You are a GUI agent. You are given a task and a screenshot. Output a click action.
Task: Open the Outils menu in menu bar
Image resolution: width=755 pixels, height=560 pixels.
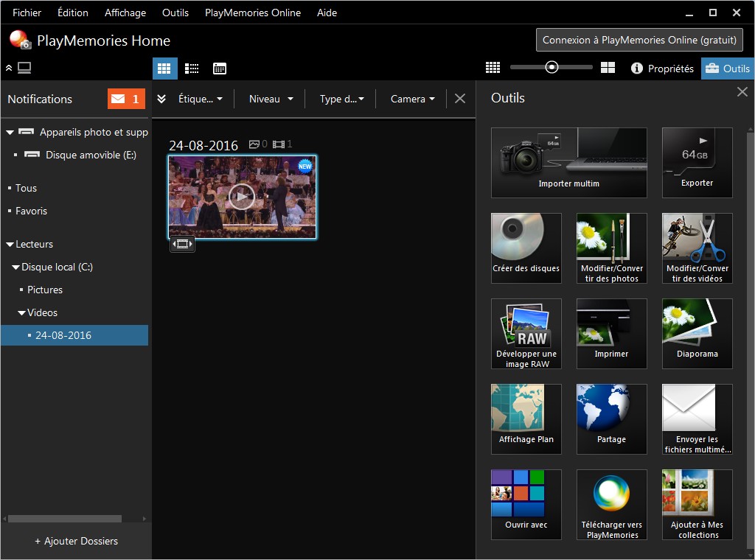(175, 13)
